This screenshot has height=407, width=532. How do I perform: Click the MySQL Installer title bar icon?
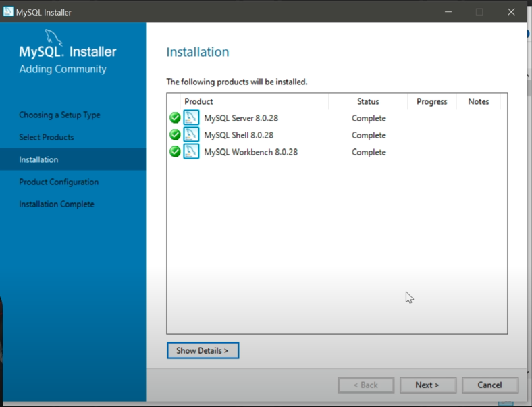coord(8,12)
